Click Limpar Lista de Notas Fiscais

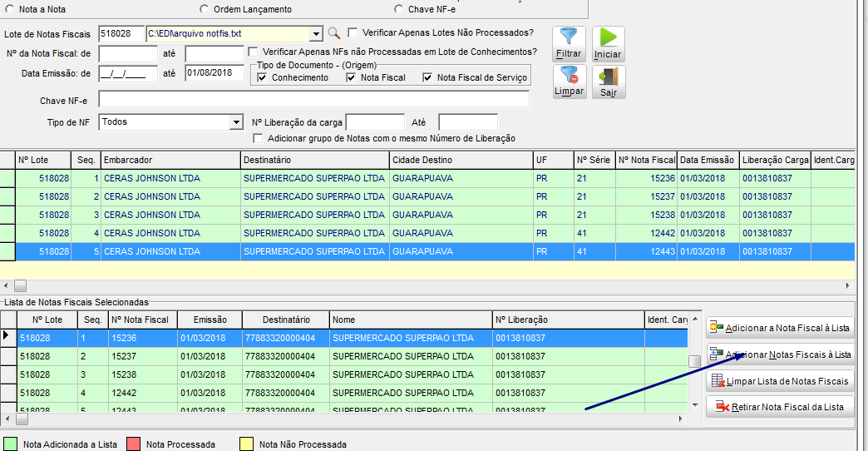[779, 381]
